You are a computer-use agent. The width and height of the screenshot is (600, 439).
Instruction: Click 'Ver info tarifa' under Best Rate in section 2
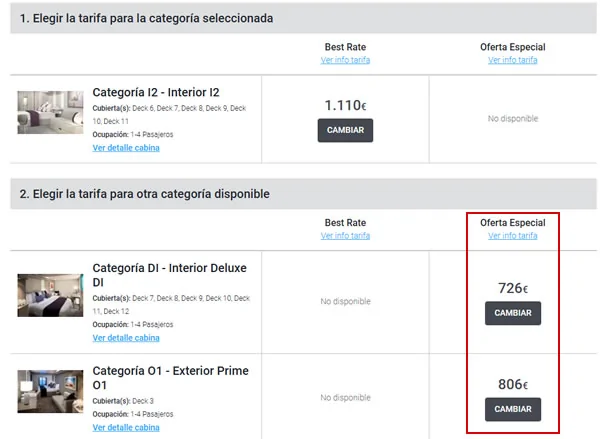[x=345, y=236]
